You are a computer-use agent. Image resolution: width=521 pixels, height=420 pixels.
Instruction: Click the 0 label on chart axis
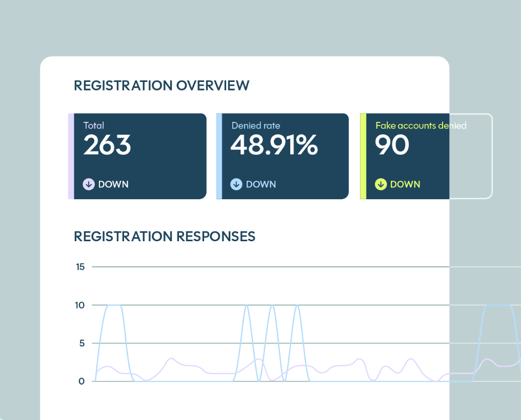click(x=82, y=382)
